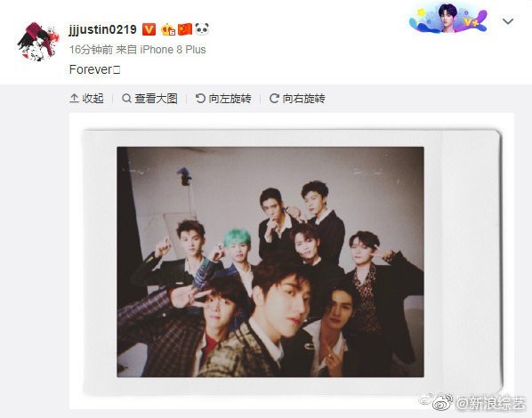Click the crown membership level badge
532x418 pixels.
pos(168,30)
